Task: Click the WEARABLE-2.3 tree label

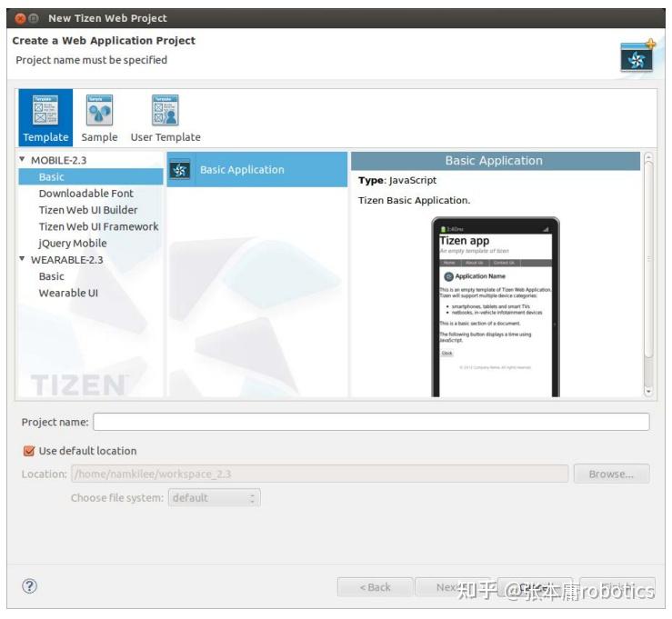Action: click(x=67, y=260)
